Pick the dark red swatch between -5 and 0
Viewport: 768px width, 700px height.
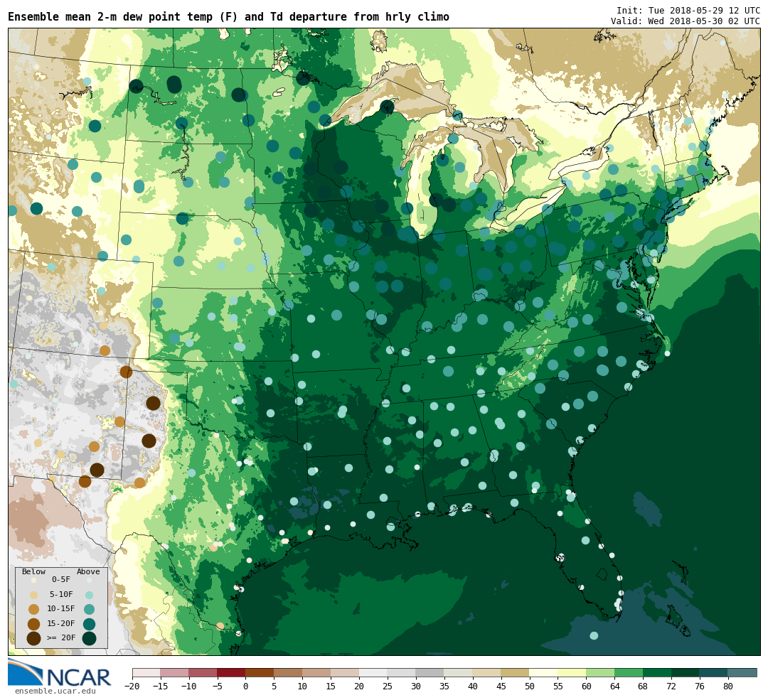231,672
